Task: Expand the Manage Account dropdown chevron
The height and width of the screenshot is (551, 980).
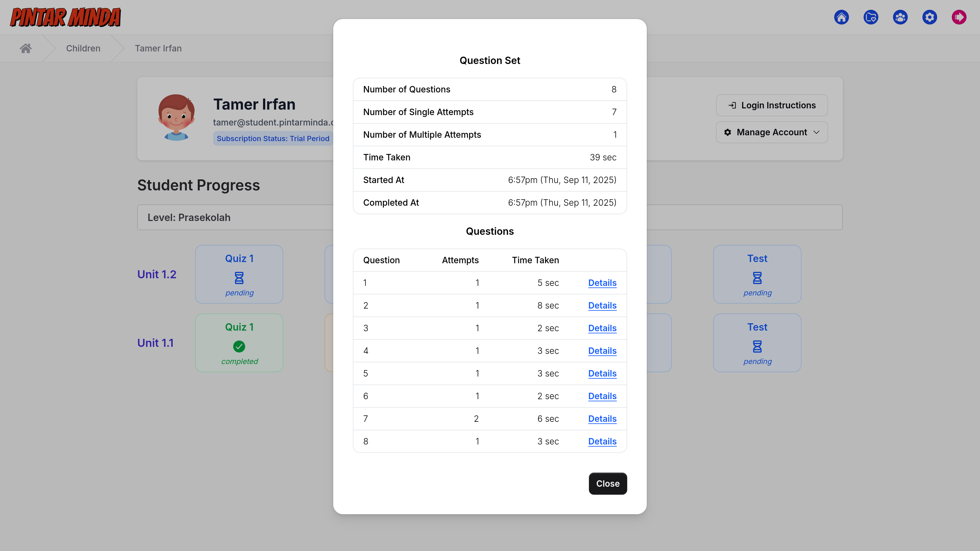Action: 816,132
